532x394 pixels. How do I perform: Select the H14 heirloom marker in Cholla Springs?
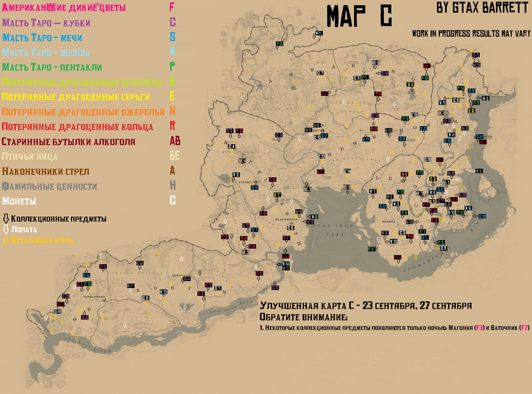(x=140, y=263)
